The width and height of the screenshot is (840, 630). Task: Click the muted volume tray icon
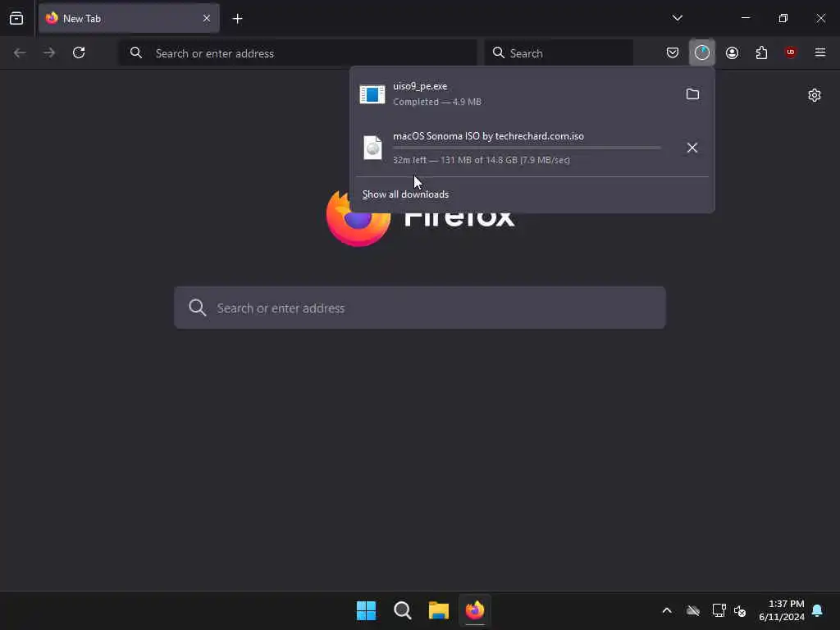pos(741,610)
